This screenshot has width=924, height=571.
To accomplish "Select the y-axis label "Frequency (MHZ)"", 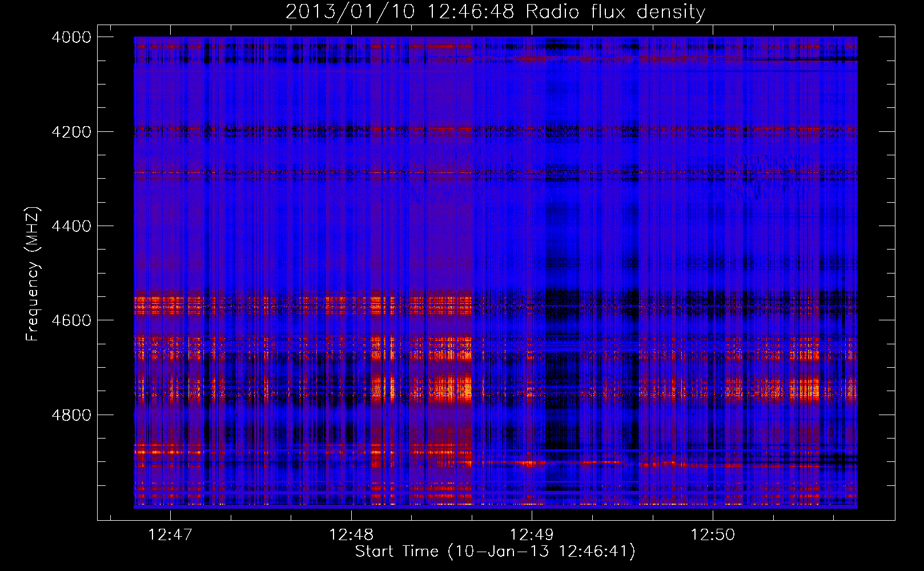I will point(33,274).
